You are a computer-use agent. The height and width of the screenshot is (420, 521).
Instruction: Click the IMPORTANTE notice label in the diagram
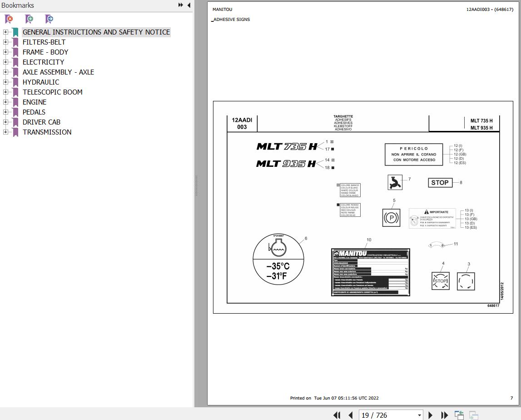[432, 218]
